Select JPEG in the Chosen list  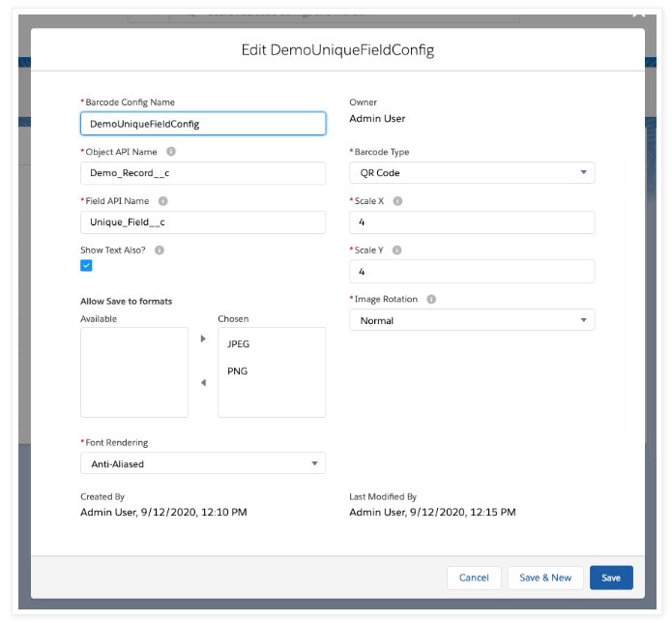pos(239,343)
